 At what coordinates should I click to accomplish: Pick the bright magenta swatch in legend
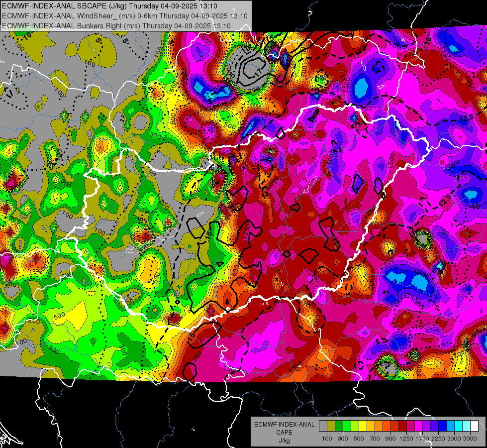pos(419,426)
